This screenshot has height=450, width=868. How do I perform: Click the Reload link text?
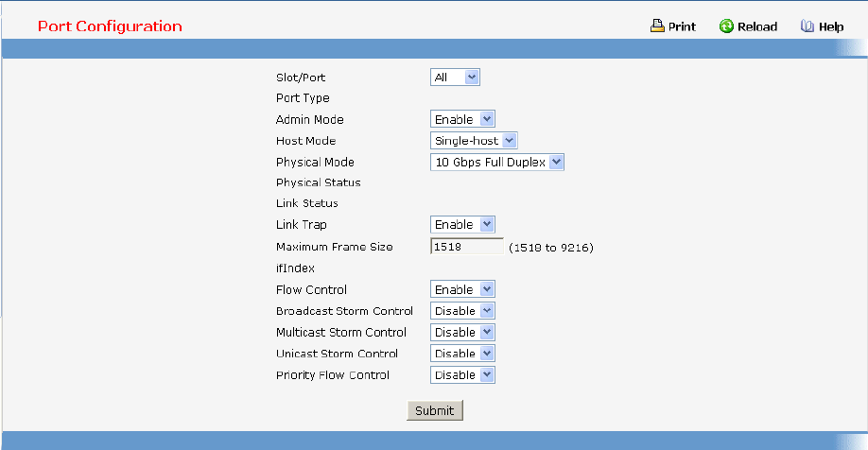tap(757, 27)
